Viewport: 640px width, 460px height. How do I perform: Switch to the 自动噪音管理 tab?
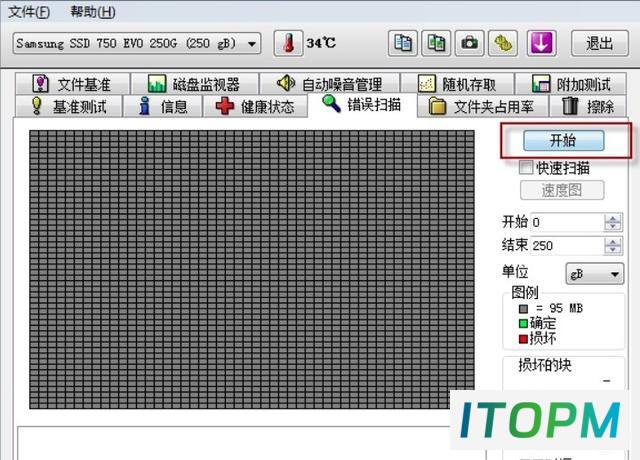pyautogui.click(x=330, y=84)
